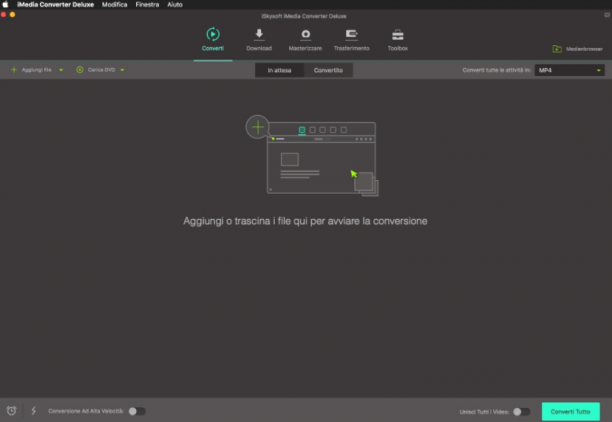Open the iMedia Converter Deluxe menu
Image resolution: width=612 pixels, height=422 pixels.
click(55, 5)
